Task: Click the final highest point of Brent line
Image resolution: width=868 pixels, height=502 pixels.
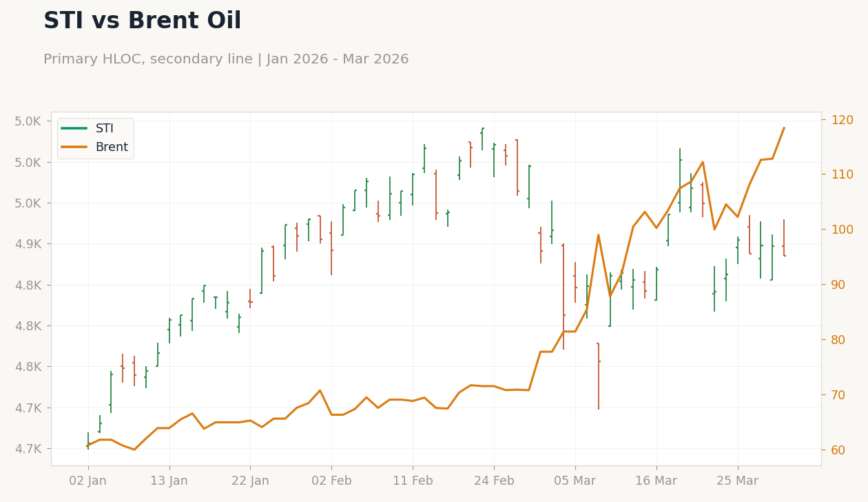Action: 784,128
